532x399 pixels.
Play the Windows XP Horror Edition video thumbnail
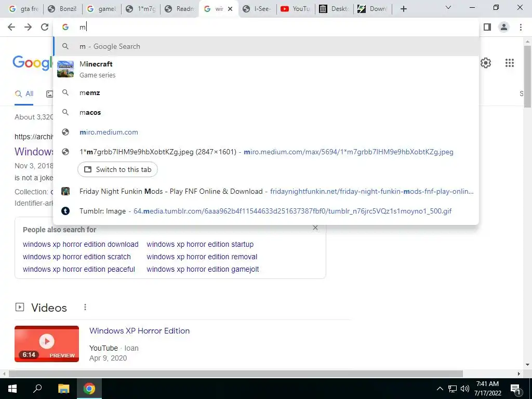click(x=46, y=344)
